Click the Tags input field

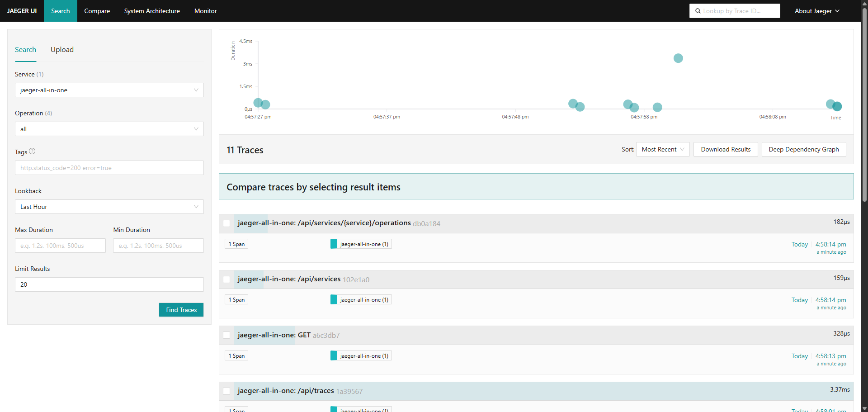[109, 168]
